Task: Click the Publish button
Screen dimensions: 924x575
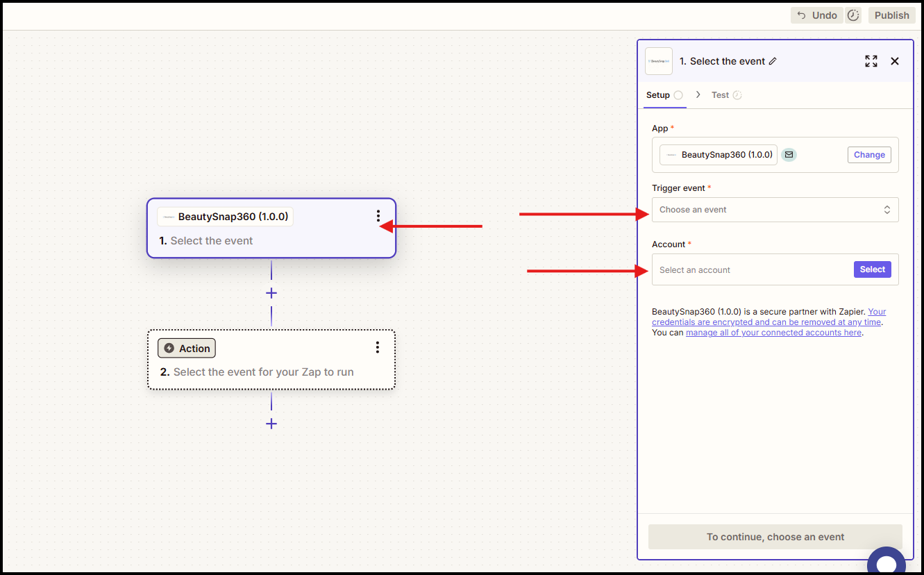Action: coord(891,15)
